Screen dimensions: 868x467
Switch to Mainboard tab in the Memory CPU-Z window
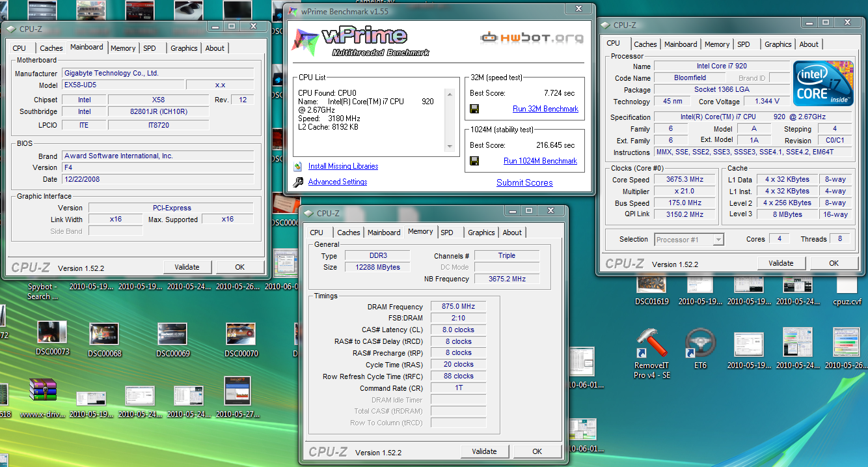[384, 233]
